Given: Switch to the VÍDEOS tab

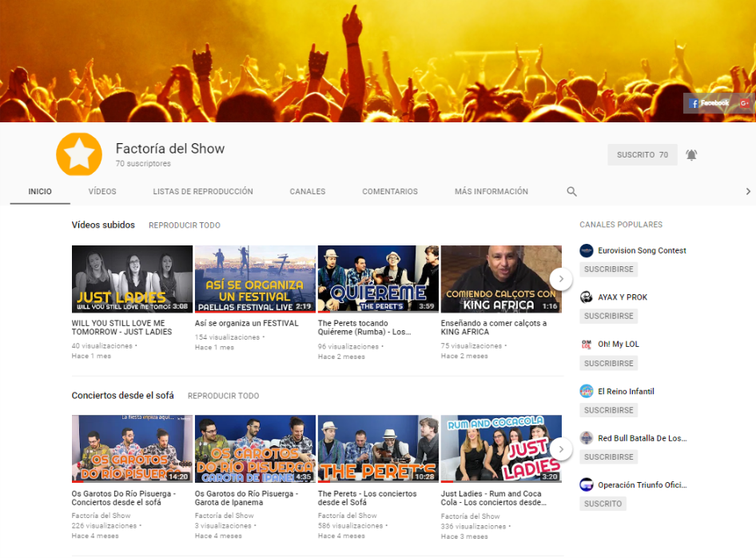Looking at the screenshot, I should pos(102,192).
